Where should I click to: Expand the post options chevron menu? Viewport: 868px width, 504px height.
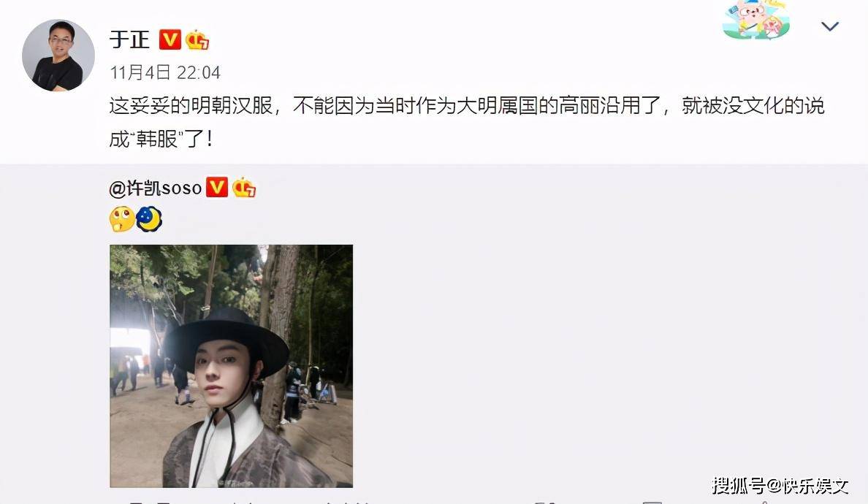point(829,26)
